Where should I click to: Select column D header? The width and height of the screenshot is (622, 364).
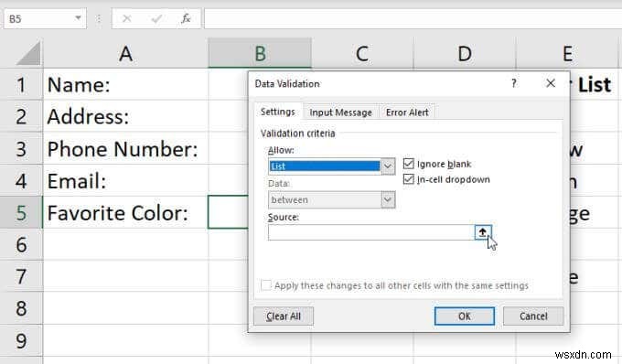pyautogui.click(x=465, y=54)
